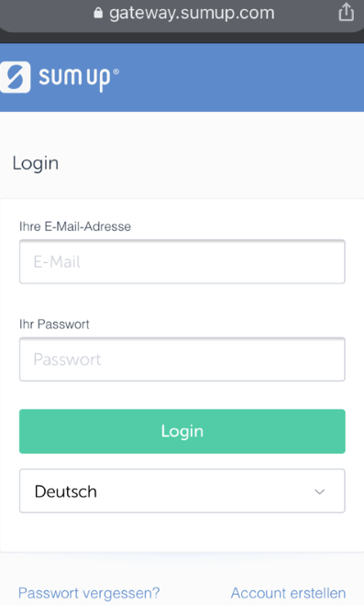Click the registered trademark symbol beside sumup
The image size is (364, 605).
coord(116,71)
